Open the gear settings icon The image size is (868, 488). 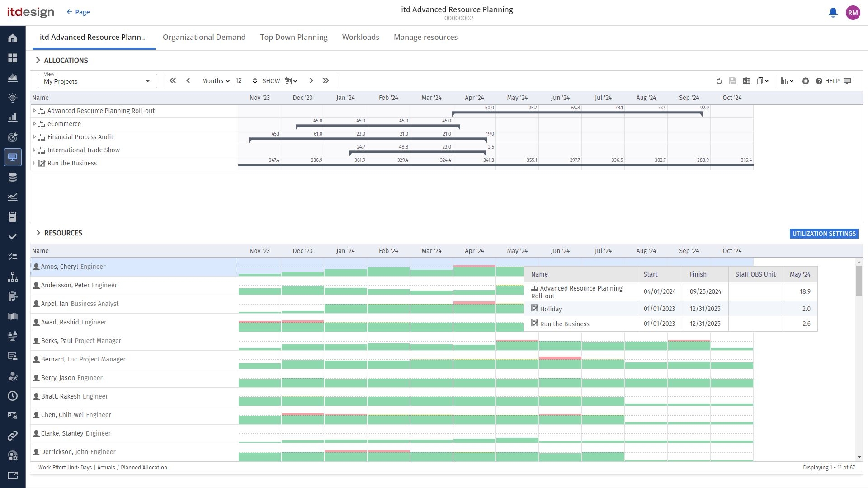coord(806,81)
